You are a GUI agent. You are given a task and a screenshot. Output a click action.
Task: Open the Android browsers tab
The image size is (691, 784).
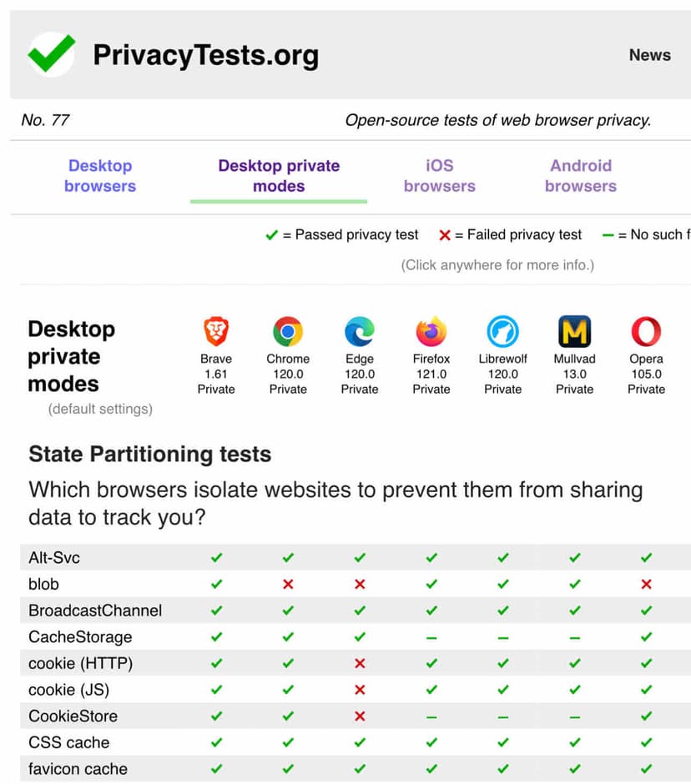581,176
